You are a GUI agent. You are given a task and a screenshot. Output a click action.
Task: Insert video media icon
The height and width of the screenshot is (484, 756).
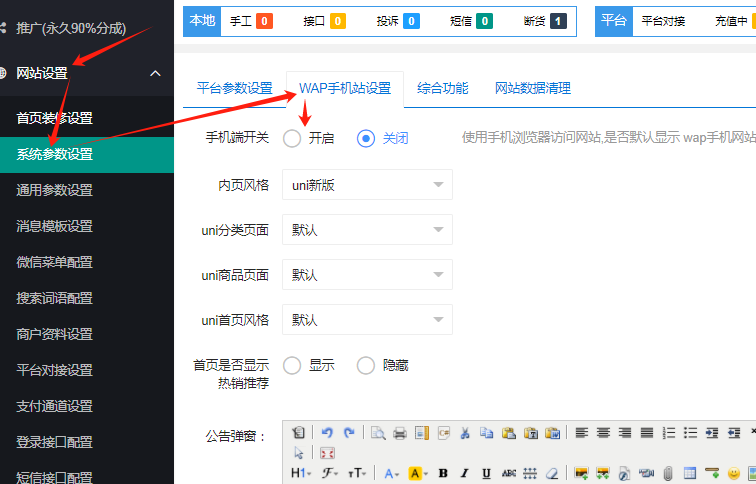point(646,473)
